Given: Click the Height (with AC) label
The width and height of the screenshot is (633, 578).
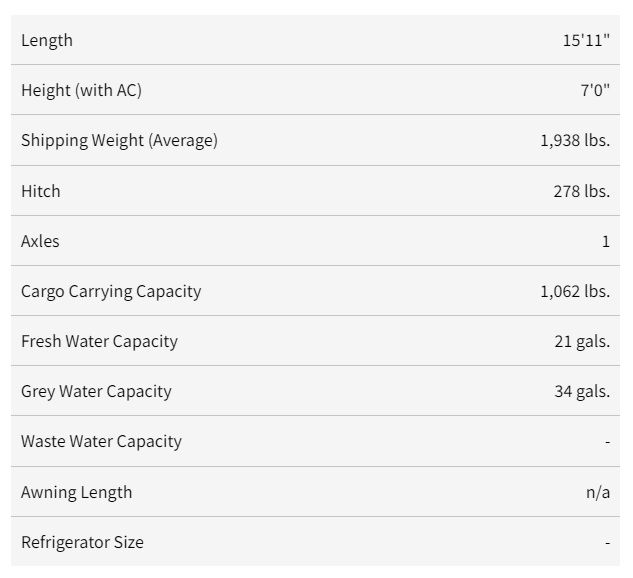Looking at the screenshot, I should pos(82,90).
